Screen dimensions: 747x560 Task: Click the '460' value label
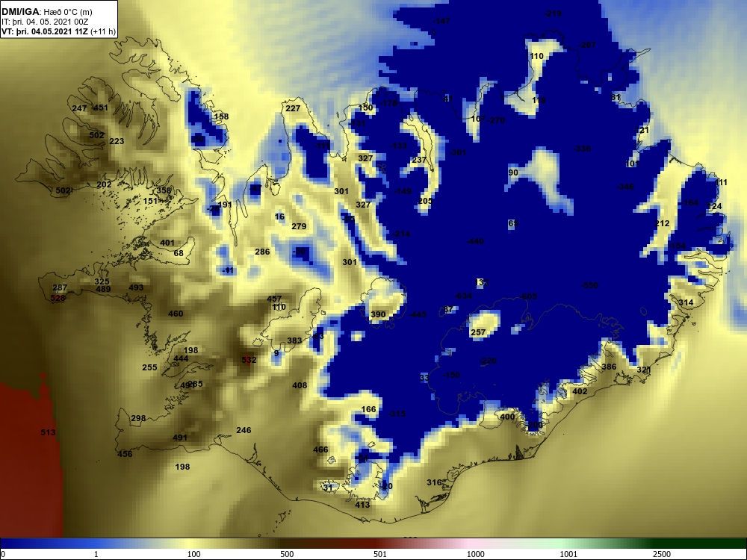click(176, 314)
